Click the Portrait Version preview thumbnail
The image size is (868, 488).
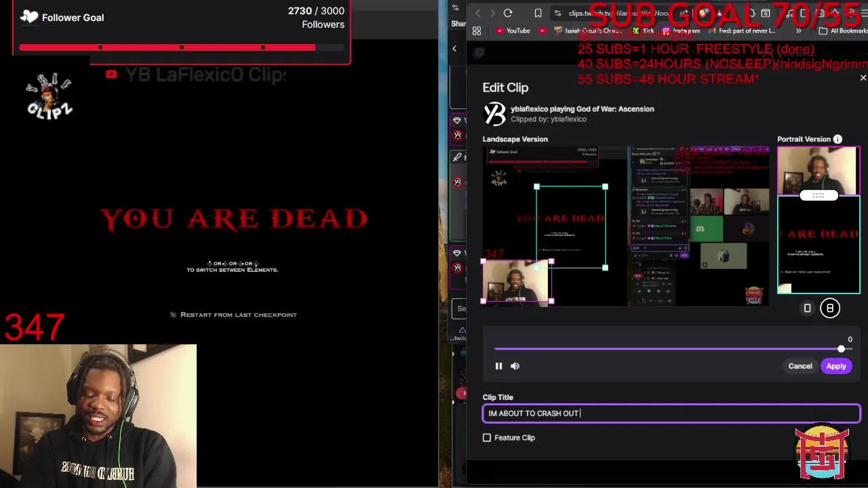point(818,220)
